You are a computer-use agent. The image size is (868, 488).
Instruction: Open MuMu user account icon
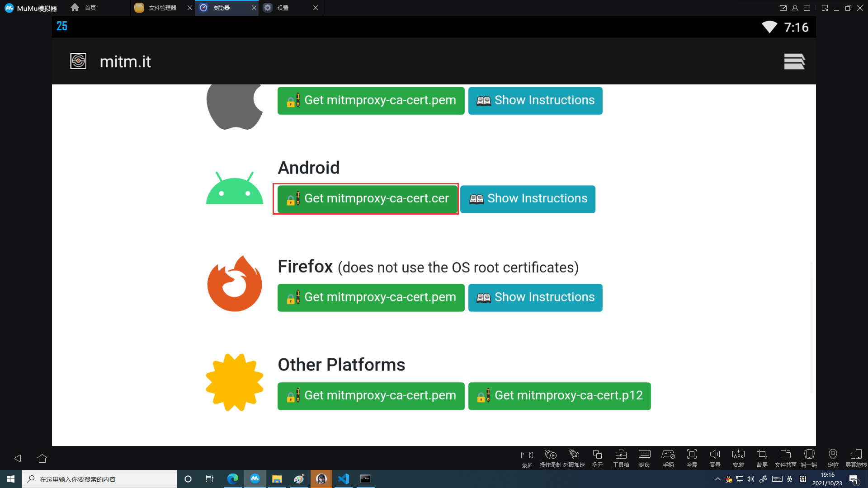click(x=795, y=8)
